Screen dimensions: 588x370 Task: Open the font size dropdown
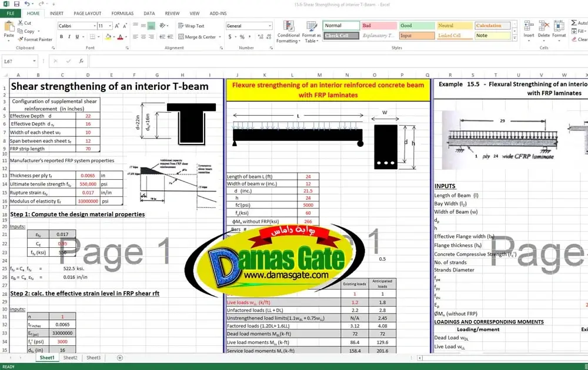click(110, 26)
